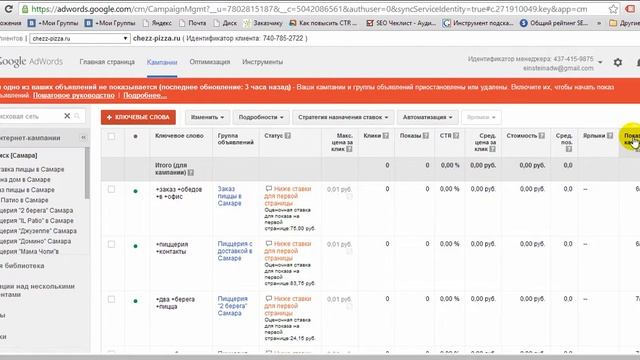
Task: Open the chezz-pizza.ru client dropdown
Action: 80,38
